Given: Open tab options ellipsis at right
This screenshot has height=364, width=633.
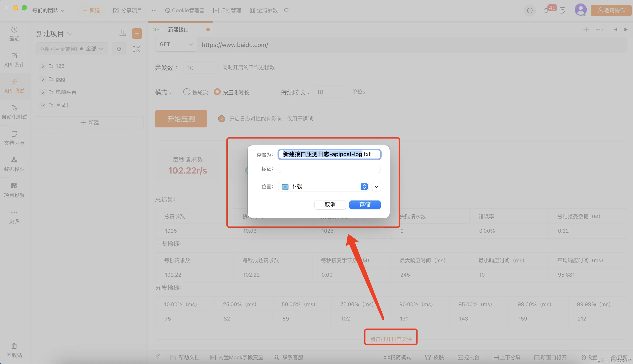Looking at the screenshot, I should point(600,30).
